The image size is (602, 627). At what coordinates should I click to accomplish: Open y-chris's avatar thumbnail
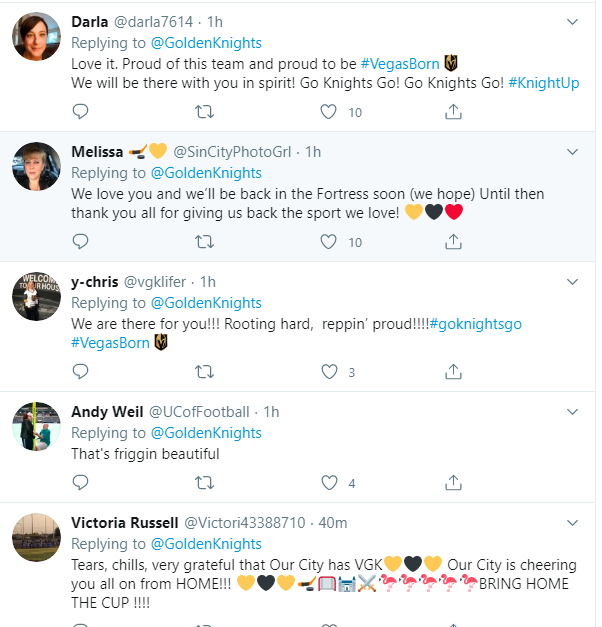pos(37,297)
